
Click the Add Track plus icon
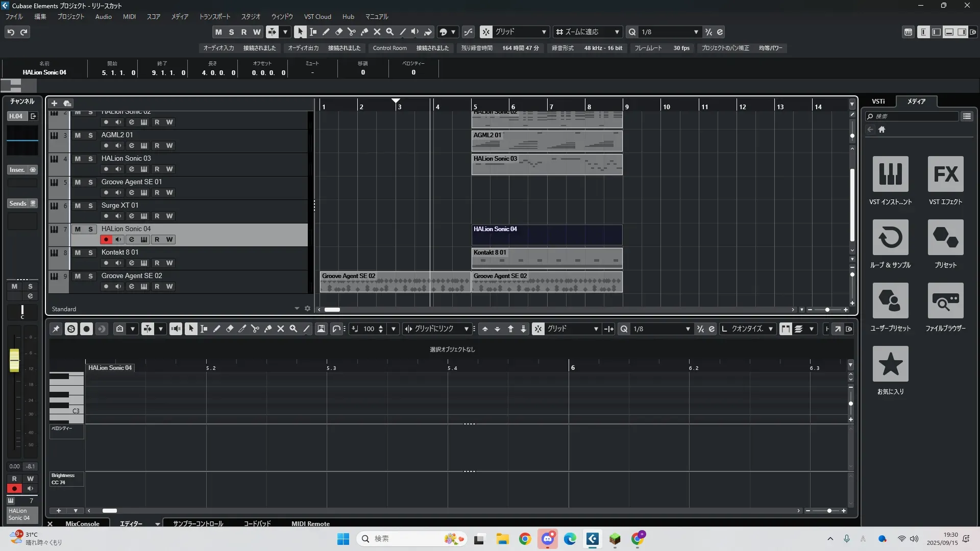pos(55,103)
